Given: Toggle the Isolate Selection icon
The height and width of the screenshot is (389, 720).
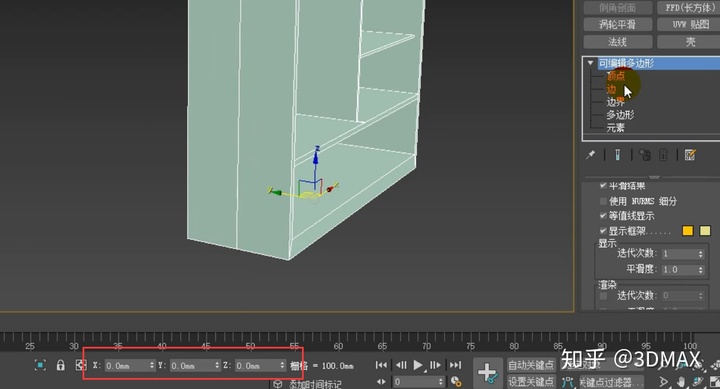Looking at the screenshot, I should coord(40,365).
